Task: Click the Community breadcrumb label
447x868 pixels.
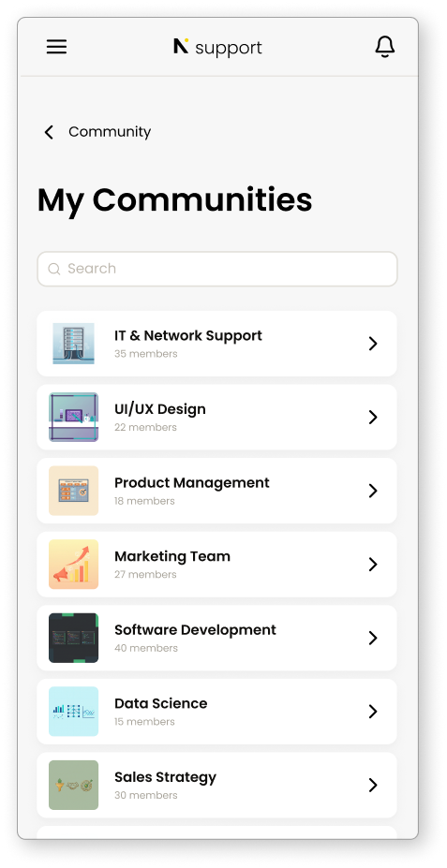Action: point(110,132)
